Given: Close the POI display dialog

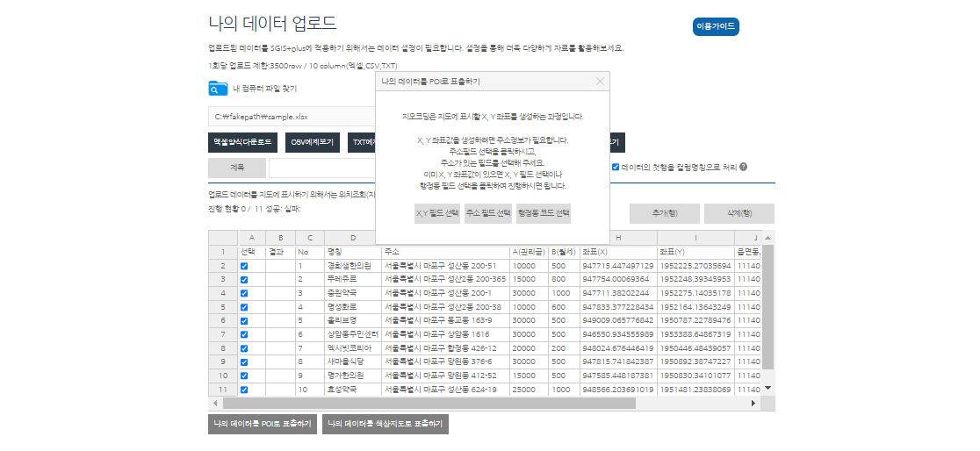Looking at the screenshot, I should tap(600, 82).
